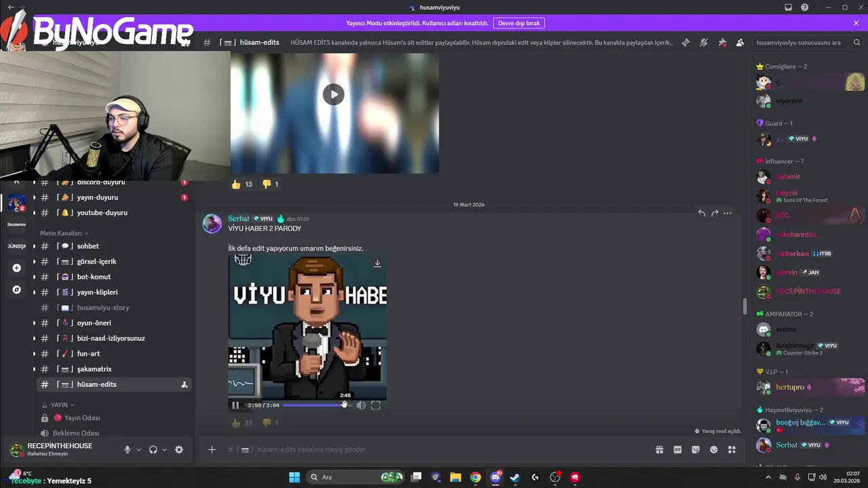The image size is (868, 488).
Task: Open the sticker picker
Action: point(696,449)
